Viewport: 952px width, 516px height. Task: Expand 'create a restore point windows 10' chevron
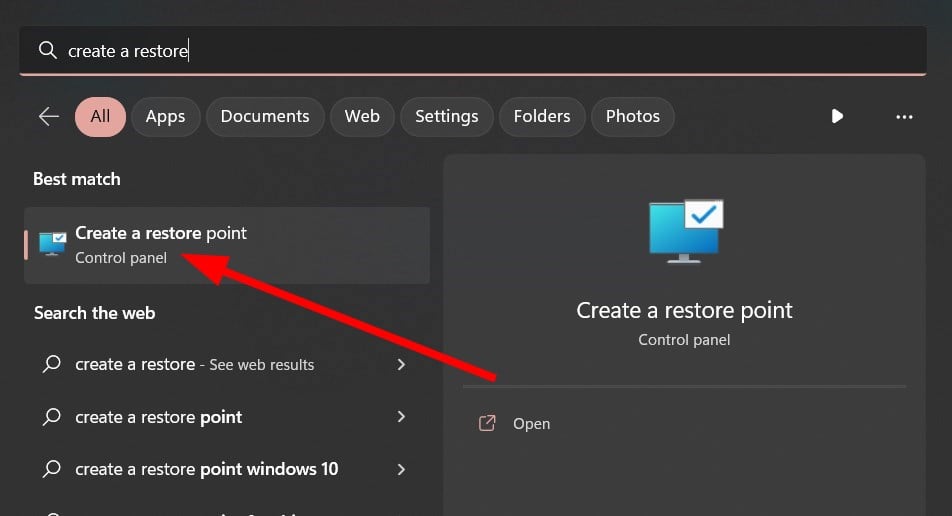(x=401, y=469)
